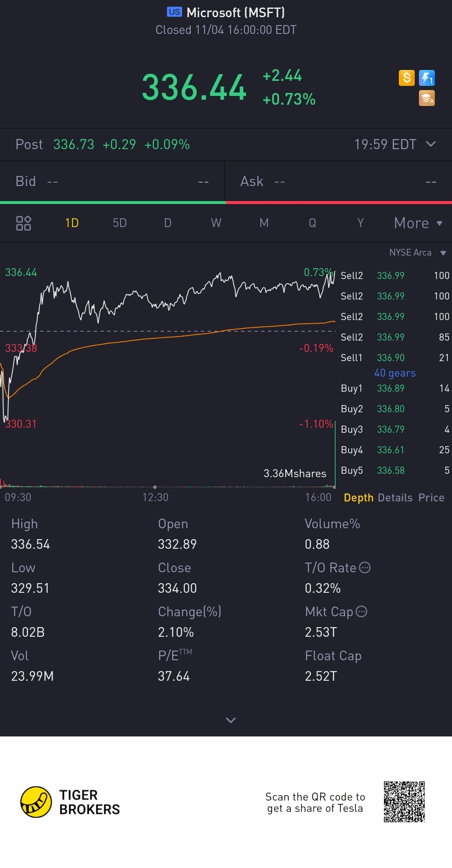Tap the 40 gears link
Viewport: 452px width, 868px height.
pos(395,373)
